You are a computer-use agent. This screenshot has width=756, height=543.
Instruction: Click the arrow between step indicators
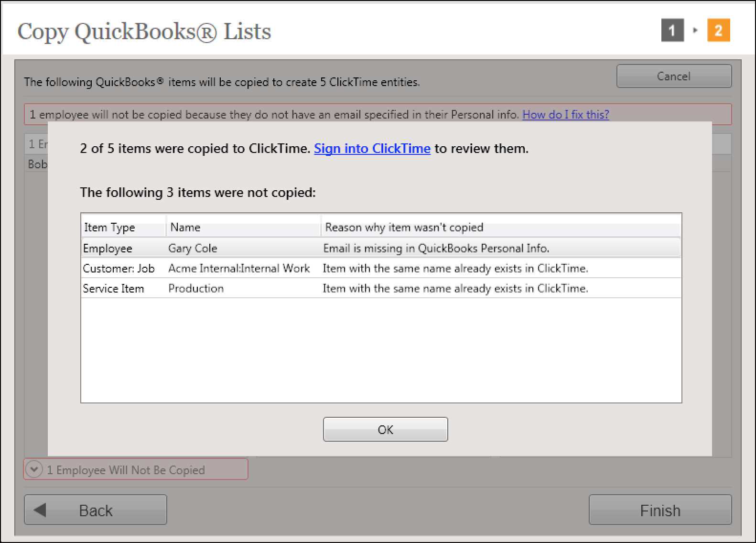[x=695, y=31]
